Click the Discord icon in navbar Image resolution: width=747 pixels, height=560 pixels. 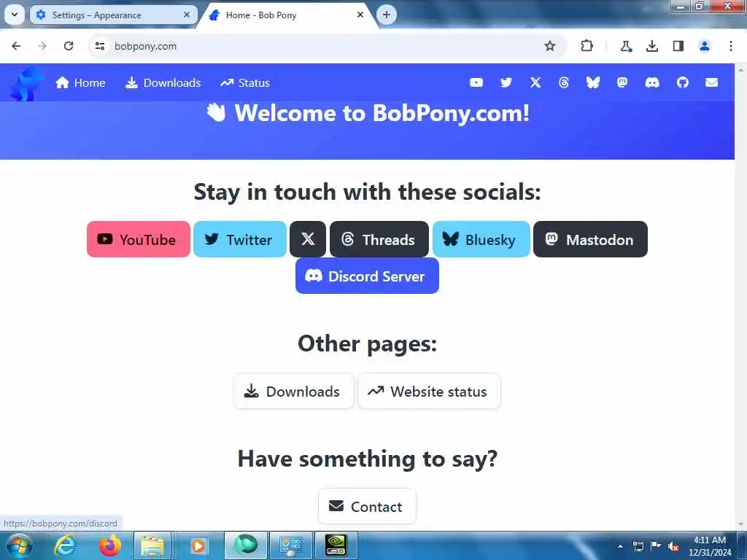pyautogui.click(x=652, y=83)
